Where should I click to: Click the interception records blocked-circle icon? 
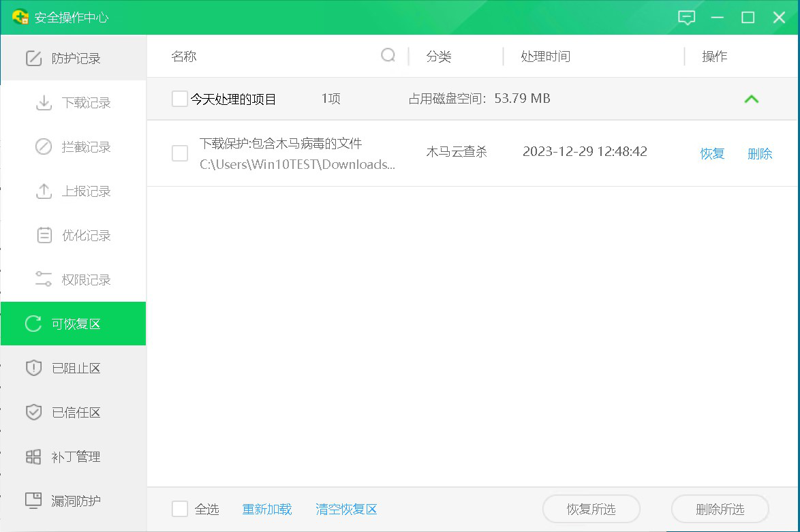point(44,147)
